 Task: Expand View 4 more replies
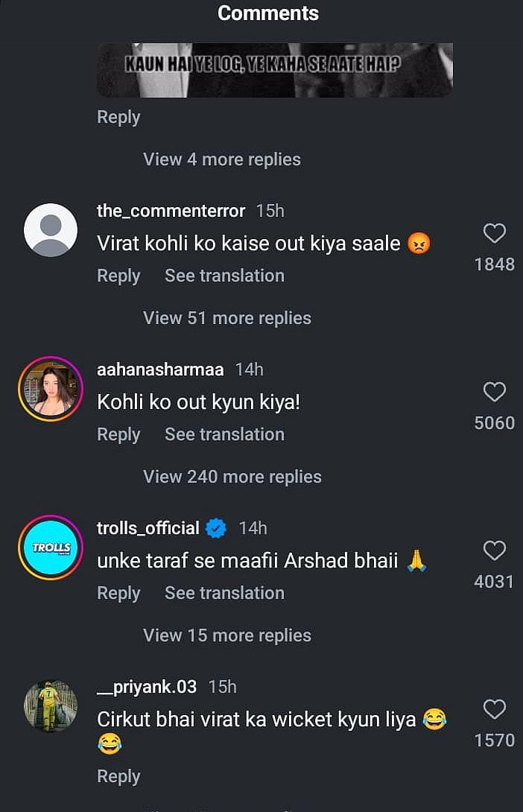[x=222, y=159]
